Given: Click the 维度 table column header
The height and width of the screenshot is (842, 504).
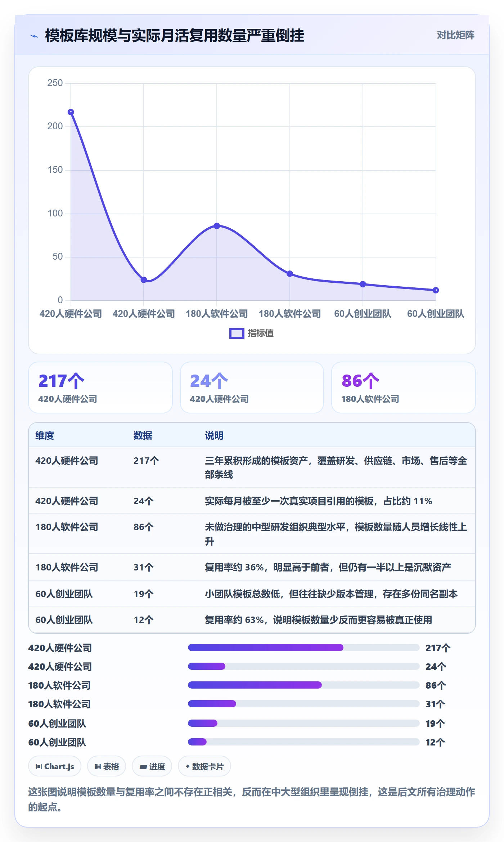Looking at the screenshot, I should [45, 435].
